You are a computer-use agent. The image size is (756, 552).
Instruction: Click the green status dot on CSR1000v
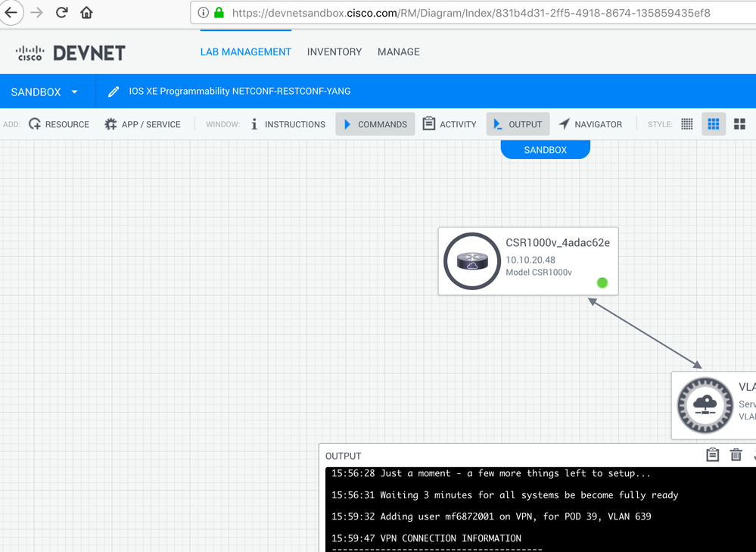(x=602, y=282)
